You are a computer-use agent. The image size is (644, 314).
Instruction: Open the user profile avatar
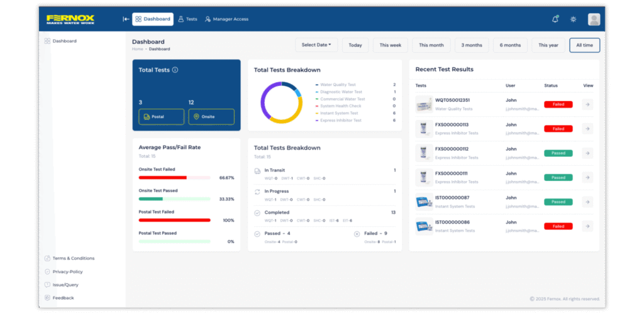594,19
